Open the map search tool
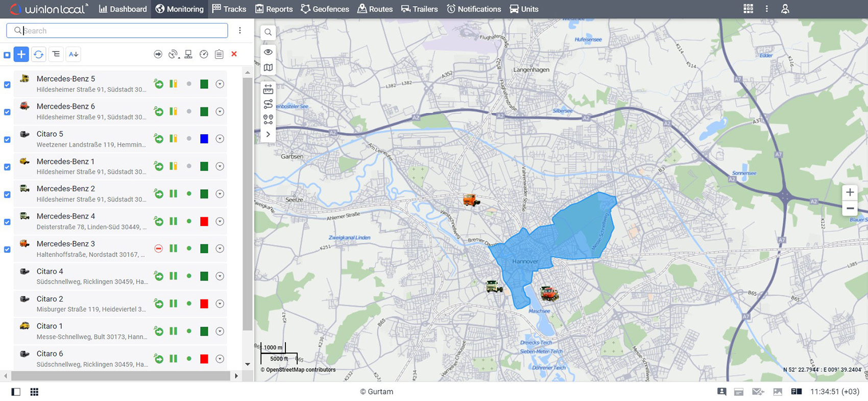Viewport: 868px width, 401px height. pos(268,32)
